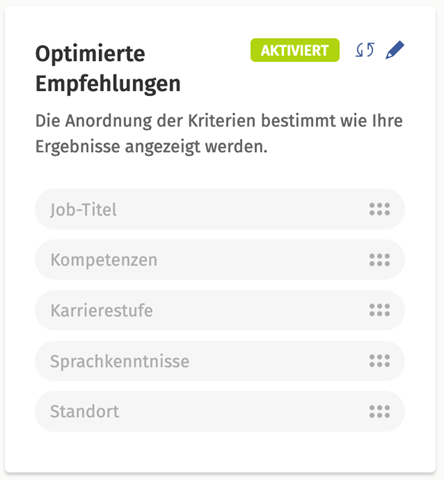Toggle the green AKTIVIERT status badge
Screen dimensions: 444x480
295,50
